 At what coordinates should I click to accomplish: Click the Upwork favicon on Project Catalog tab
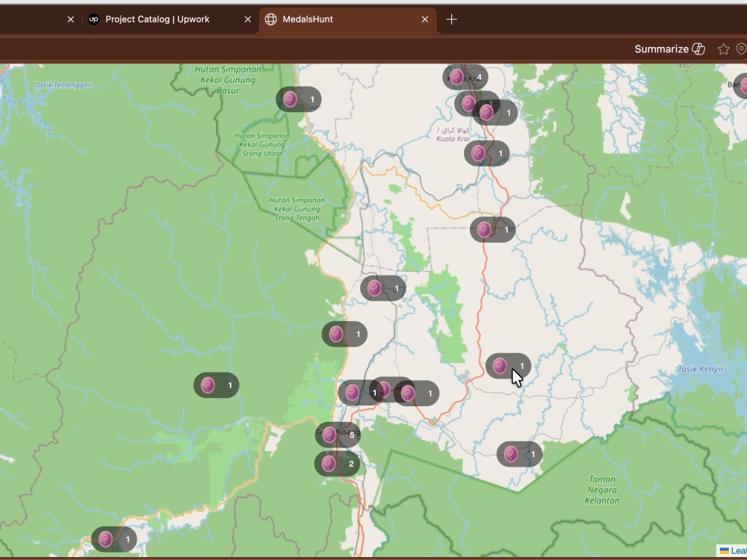coord(94,19)
